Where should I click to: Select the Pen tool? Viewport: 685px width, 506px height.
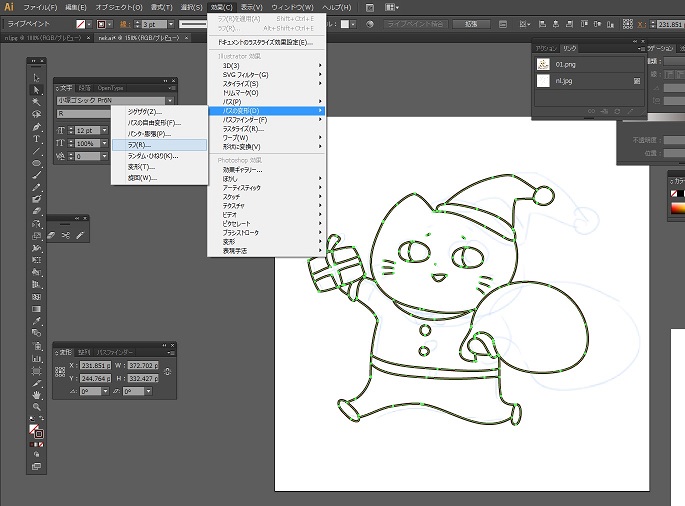click(x=36, y=127)
